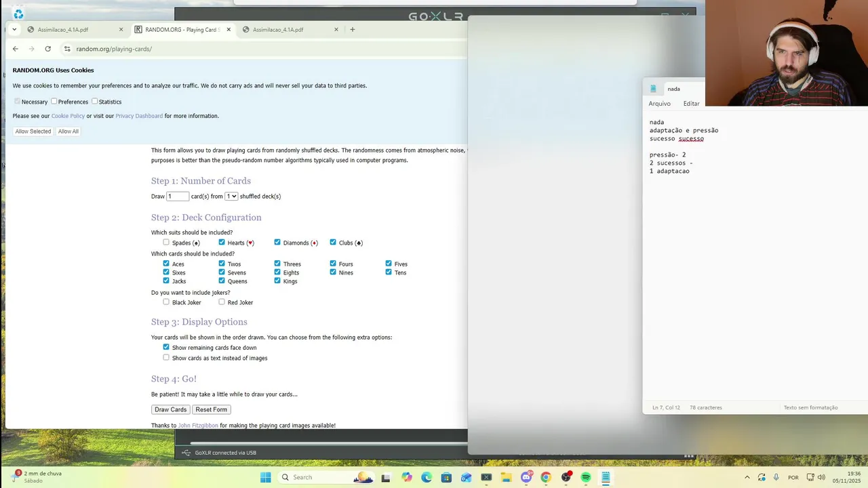Launch Copilot from the taskbar
Image resolution: width=868 pixels, height=488 pixels.
point(406,477)
